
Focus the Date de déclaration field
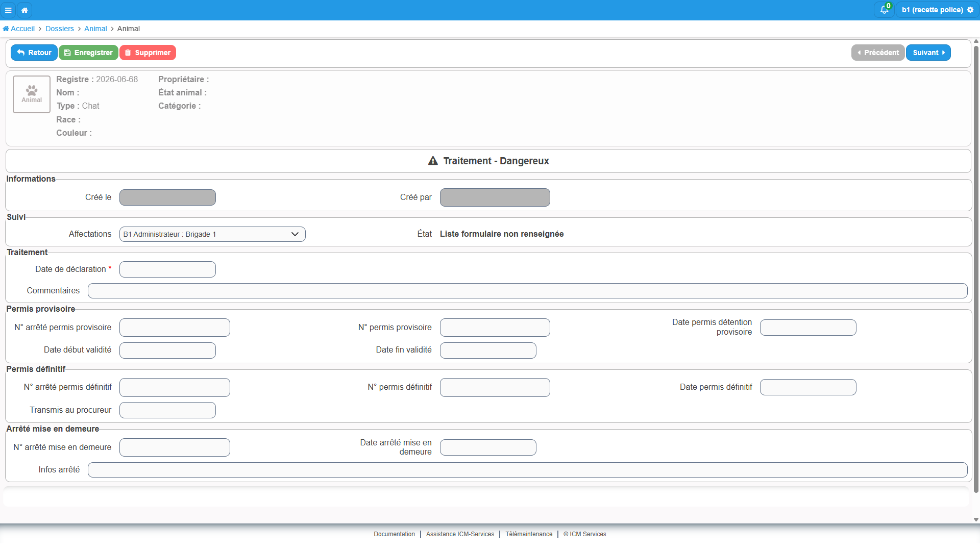click(x=167, y=269)
